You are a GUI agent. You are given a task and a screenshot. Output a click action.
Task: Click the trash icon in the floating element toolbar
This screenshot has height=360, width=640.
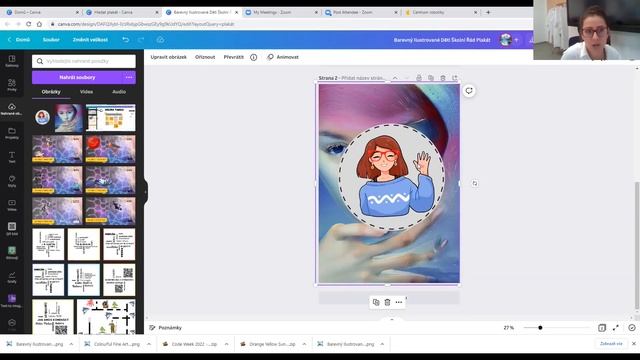387,302
